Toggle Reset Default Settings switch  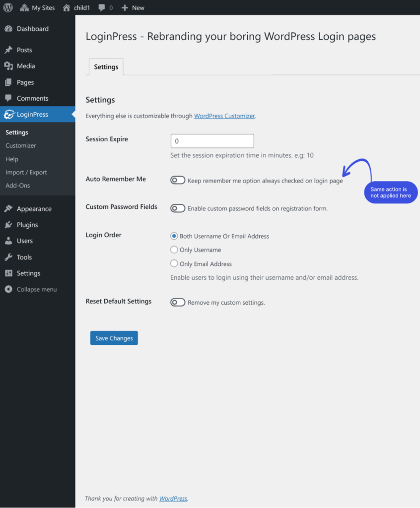(x=178, y=302)
